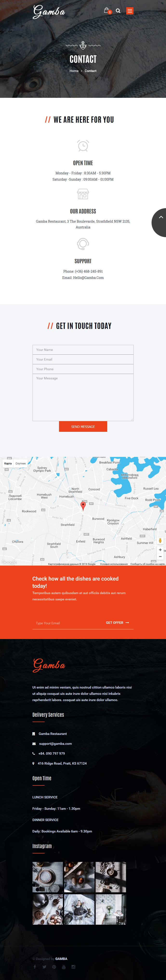Select the Street View pegman icon

[x=160, y=541]
